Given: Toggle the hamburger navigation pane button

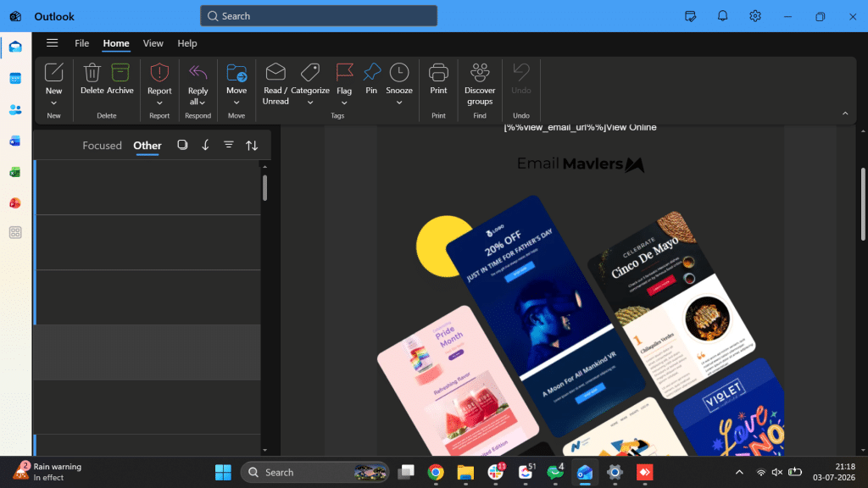Looking at the screenshot, I should point(52,42).
